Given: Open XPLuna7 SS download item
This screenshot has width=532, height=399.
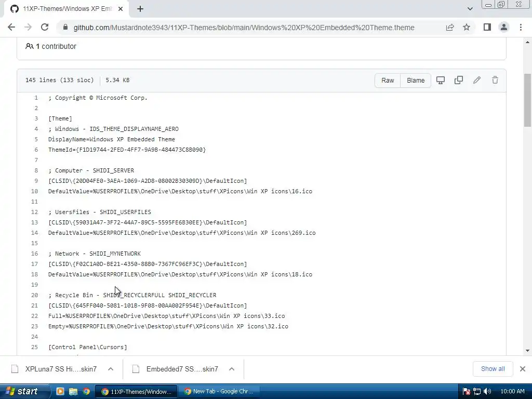Looking at the screenshot, I should (x=54, y=369).
